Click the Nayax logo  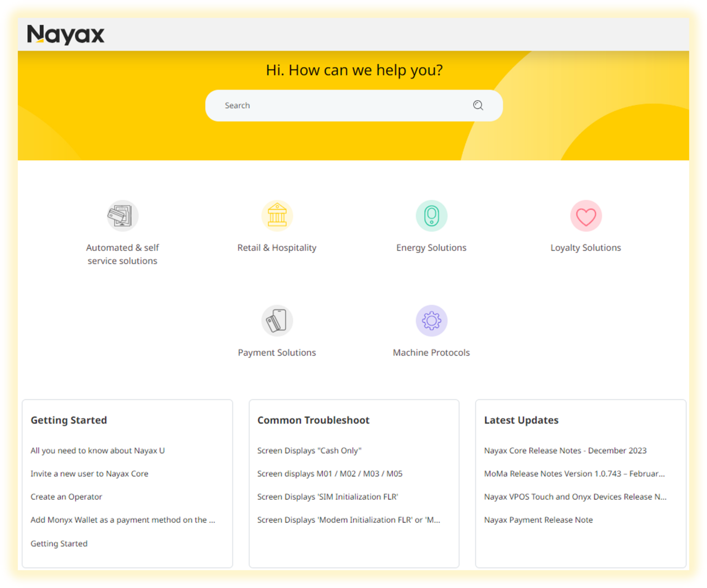pyautogui.click(x=66, y=34)
